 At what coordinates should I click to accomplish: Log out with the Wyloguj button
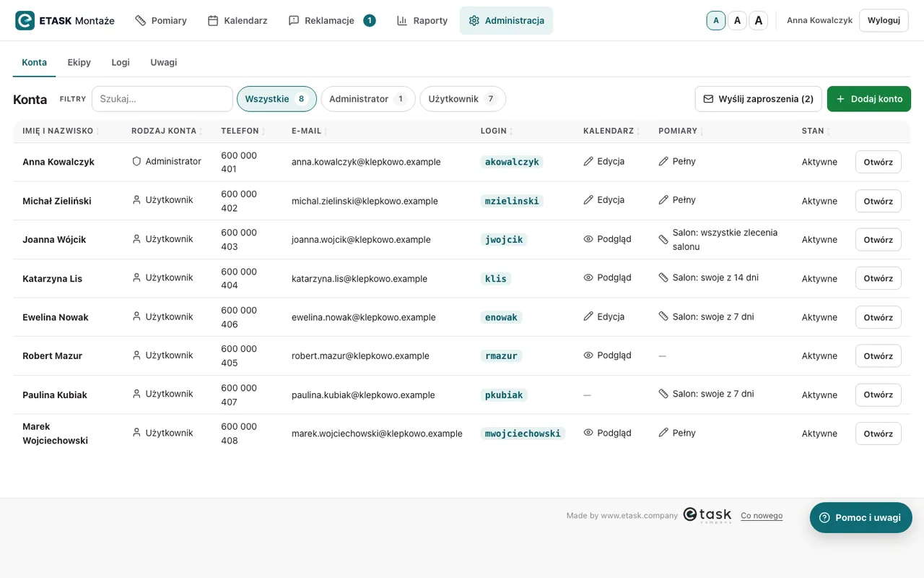click(x=884, y=20)
